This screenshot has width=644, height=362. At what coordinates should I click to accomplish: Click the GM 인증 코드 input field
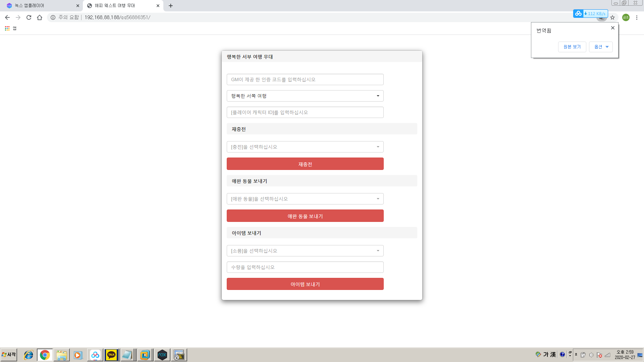tap(305, 79)
